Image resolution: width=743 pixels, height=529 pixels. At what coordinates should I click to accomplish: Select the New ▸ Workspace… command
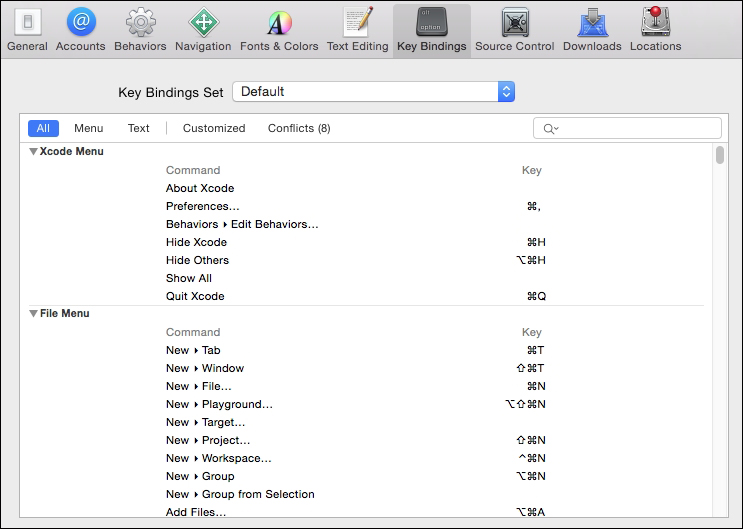pyautogui.click(x=218, y=458)
